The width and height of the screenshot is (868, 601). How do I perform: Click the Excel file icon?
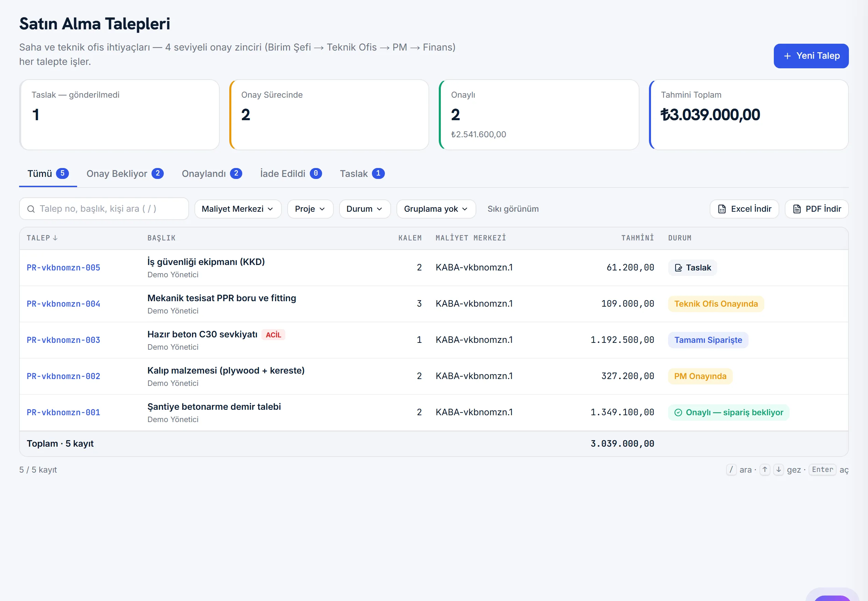click(x=722, y=209)
